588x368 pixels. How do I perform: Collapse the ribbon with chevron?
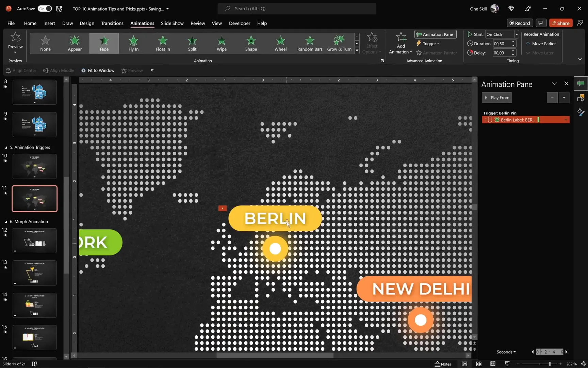580,59
